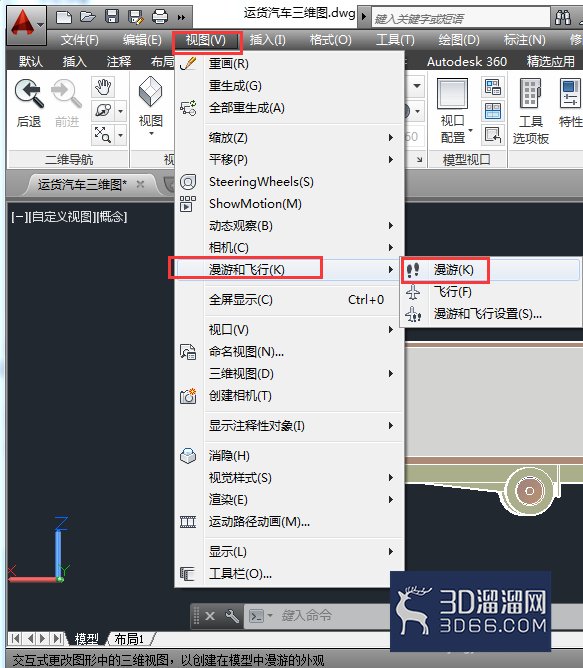This screenshot has height=668, width=583.
Task: Select the Zoom extents icon
Action: click(x=103, y=135)
